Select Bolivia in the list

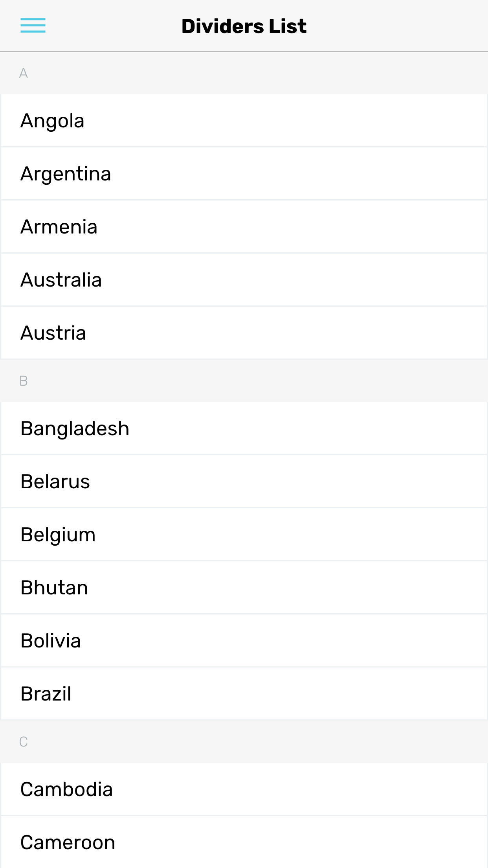[244, 641]
